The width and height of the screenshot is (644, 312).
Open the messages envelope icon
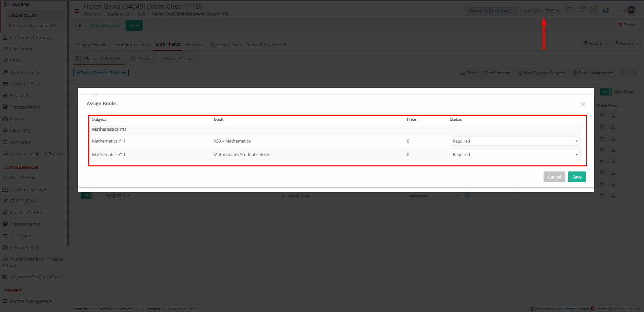tap(593, 10)
